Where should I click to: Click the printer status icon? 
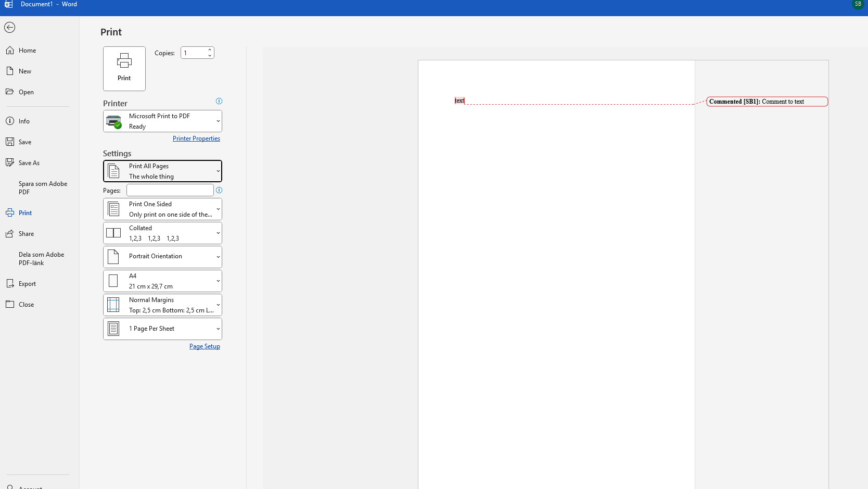[x=113, y=122]
